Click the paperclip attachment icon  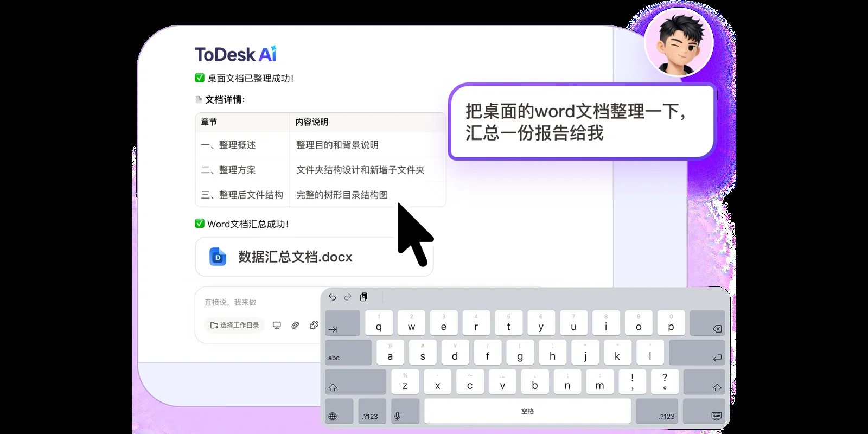click(x=295, y=325)
